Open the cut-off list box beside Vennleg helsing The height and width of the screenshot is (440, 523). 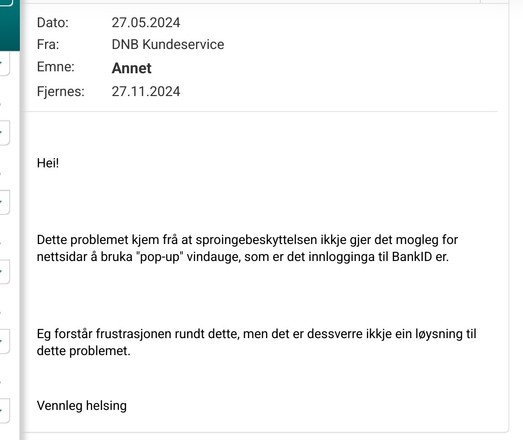tap(4, 411)
